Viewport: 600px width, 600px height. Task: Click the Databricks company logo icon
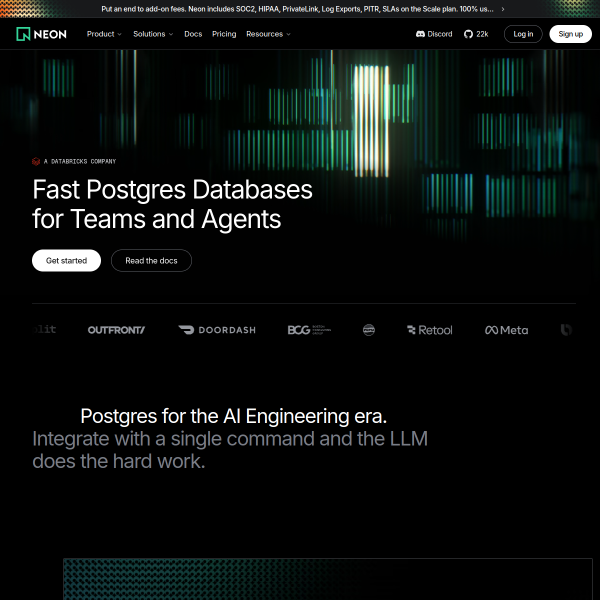pos(36,161)
